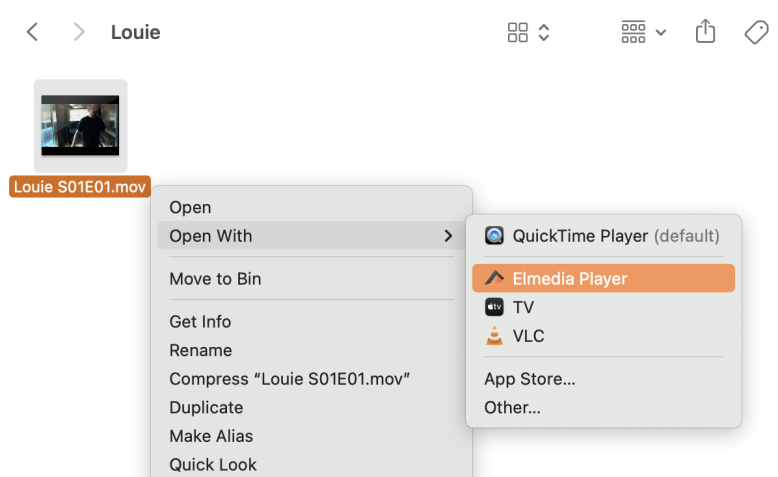Choose Other… in Open With submenu

pyautogui.click(x=512, y=407)
